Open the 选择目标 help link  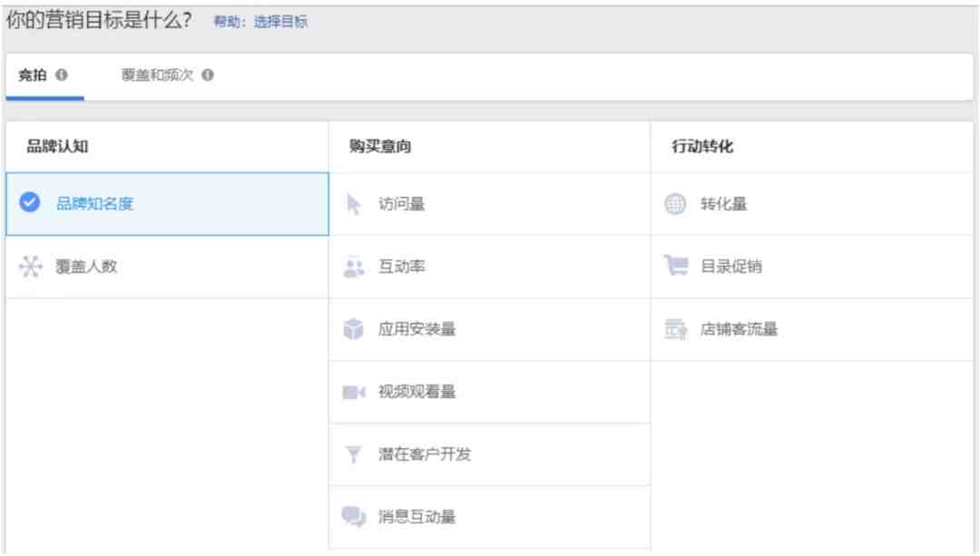click(280, 22)
